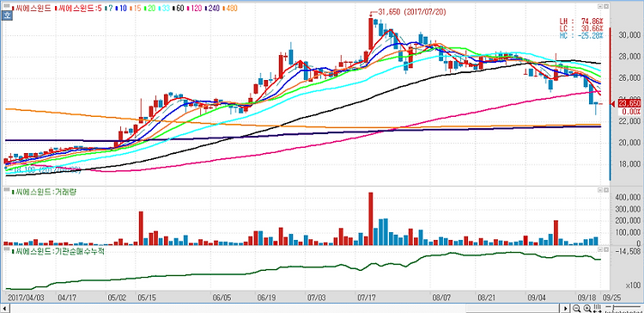Click the LH : 74.86% value
Image resolution: width=644 pixels, height=313 pixels.
[x=581, y=21]
